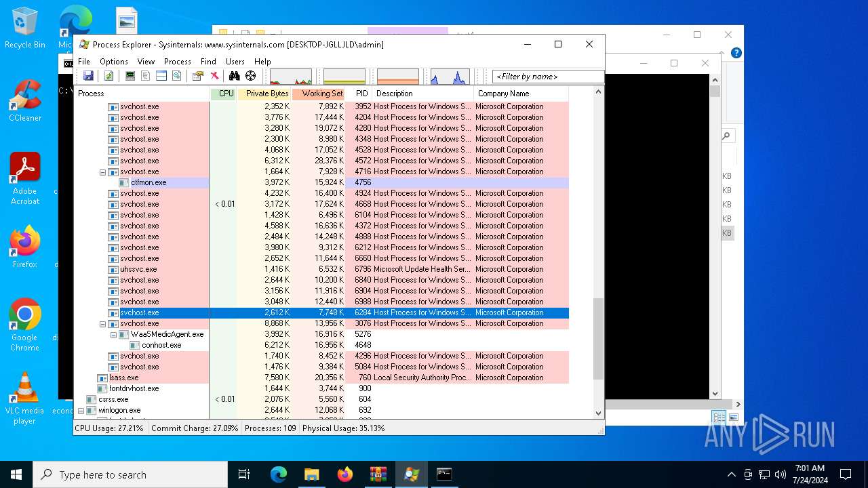Open the Options menu
The height and width of the screenshot is (488, 868).
click(114, 62)
